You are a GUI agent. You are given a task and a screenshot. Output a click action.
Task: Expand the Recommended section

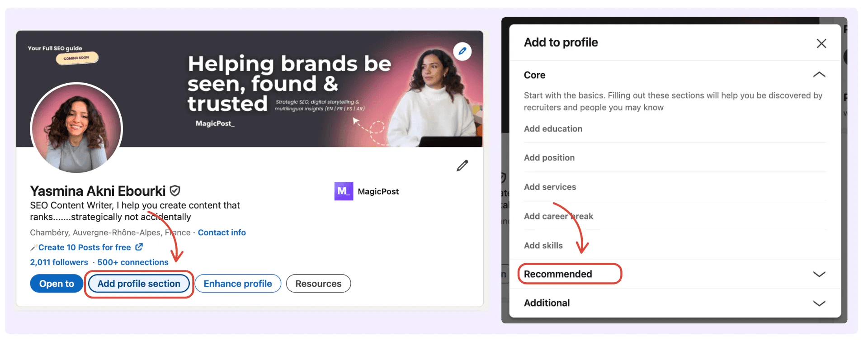click(675, 274)
